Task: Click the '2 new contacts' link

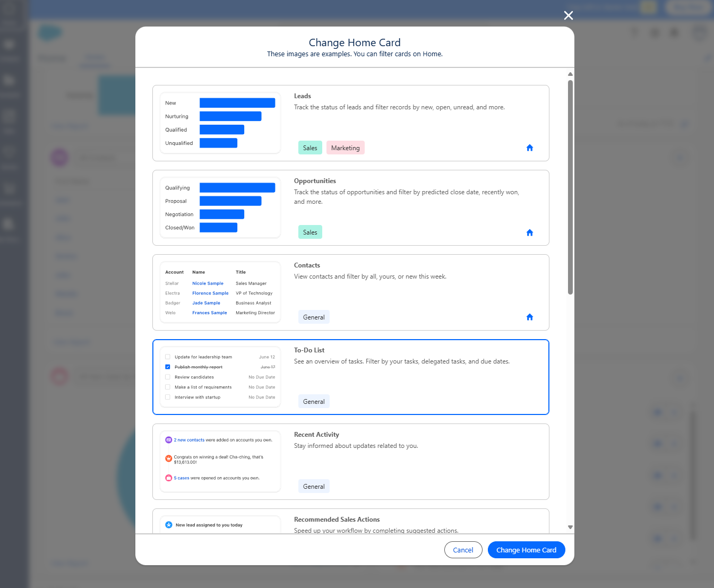Action: pyautogui.click(x=189, y=439)
